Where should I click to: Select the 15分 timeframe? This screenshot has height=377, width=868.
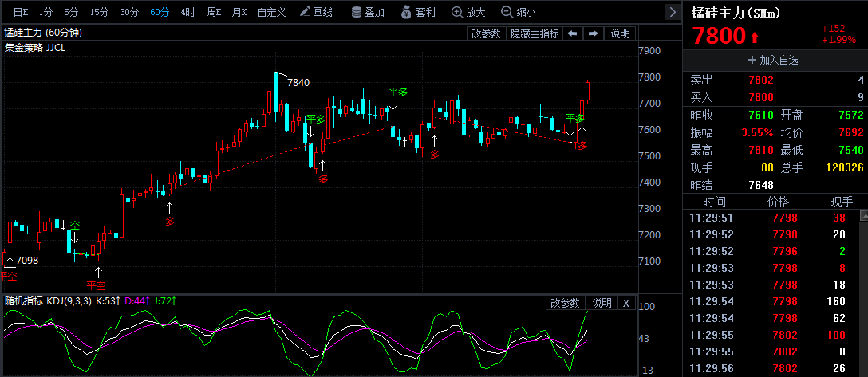coord(99,12)
